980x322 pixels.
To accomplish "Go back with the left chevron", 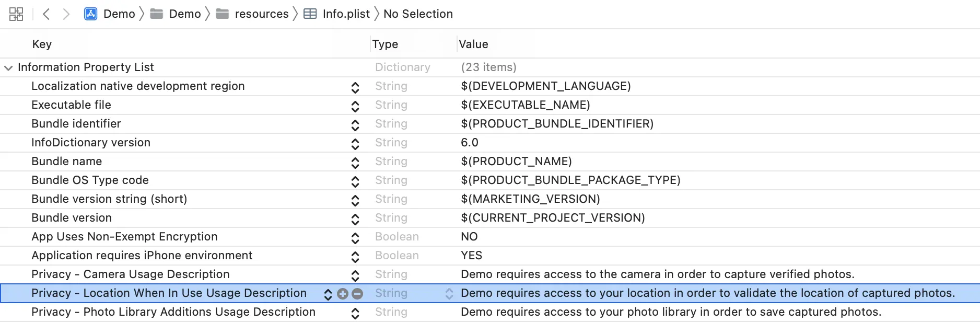I will [46, 14].
